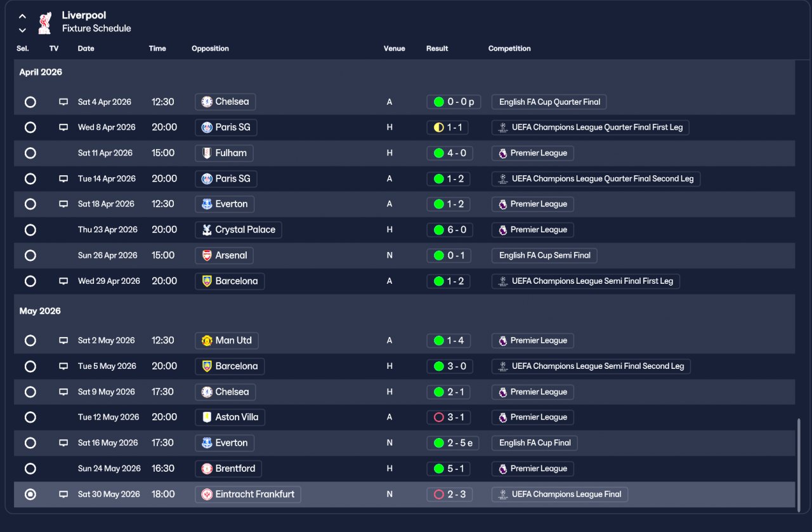Click the Time column header

tap(157, 48)
